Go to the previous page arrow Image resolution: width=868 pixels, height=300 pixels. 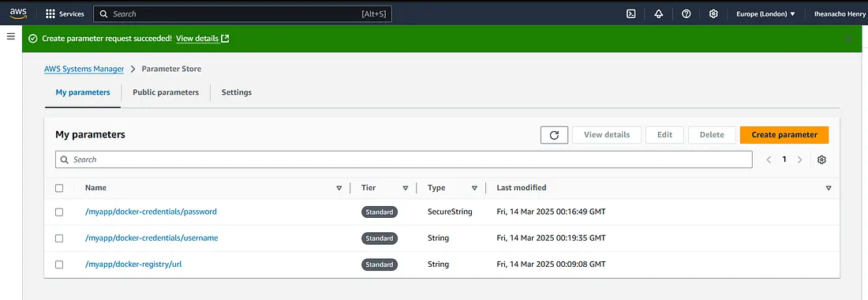[769, 159]
